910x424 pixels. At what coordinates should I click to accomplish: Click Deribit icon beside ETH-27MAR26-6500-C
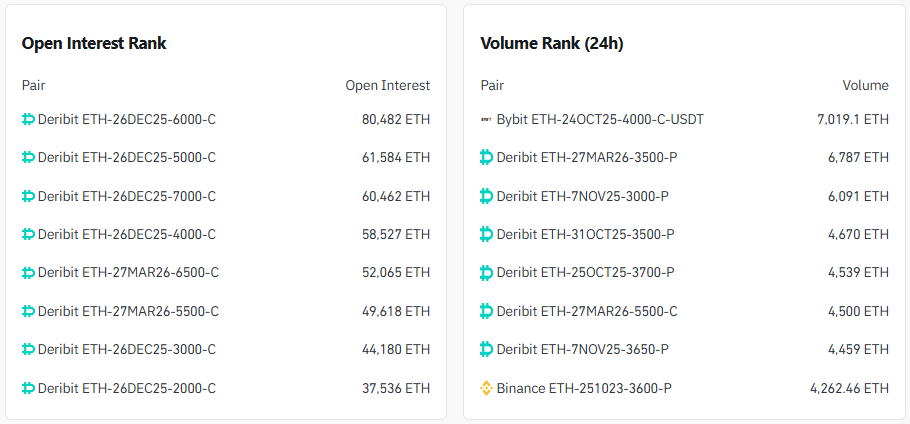(28, 272)
